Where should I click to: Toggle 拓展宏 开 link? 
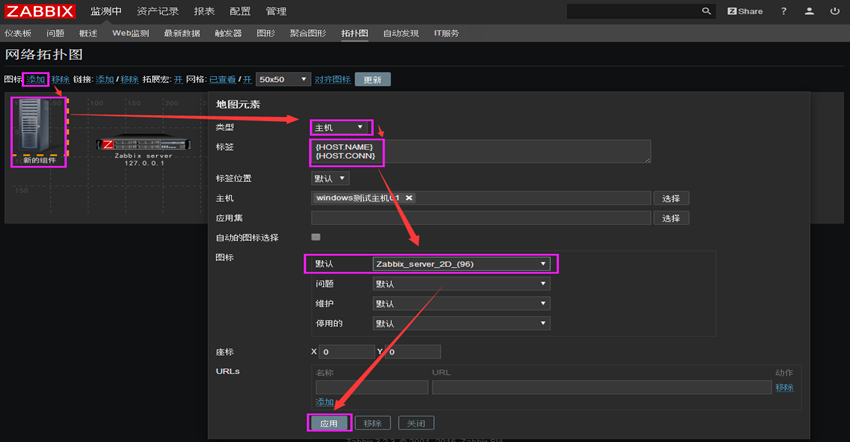(x=178, y=79)
